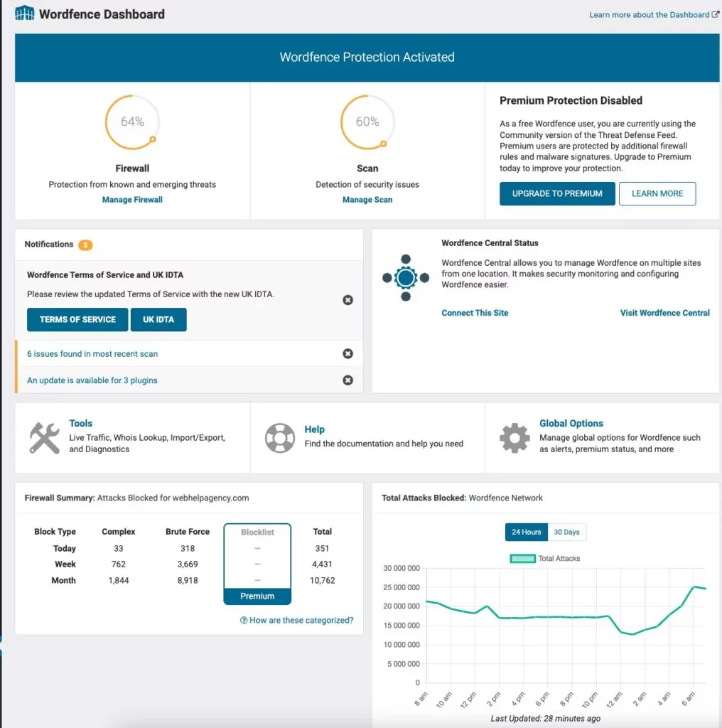Open the Manage Firewall link

(x=132, y=200)
